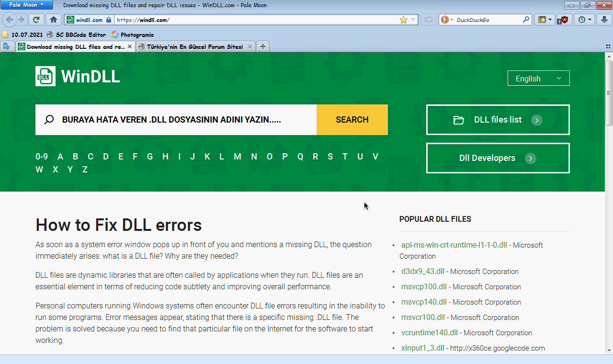Focus the DLL name search field
This screenshot has height=364, width=613.
176,120
